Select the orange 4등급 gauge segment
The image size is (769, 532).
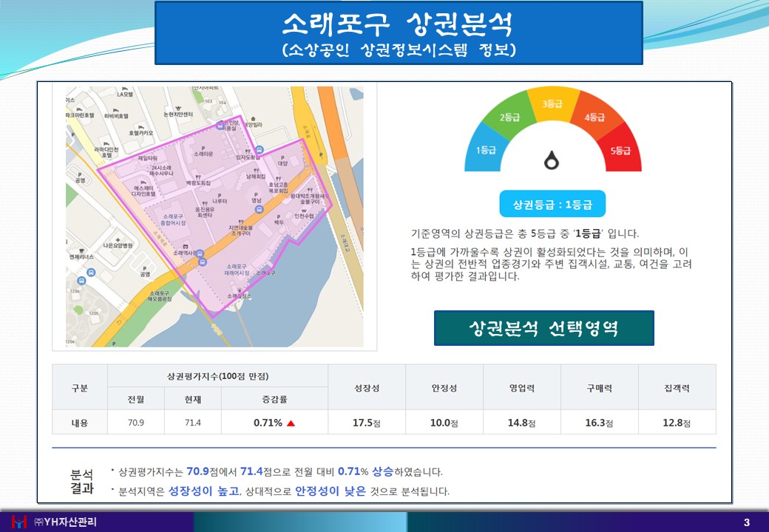click(x=594, y=116)
